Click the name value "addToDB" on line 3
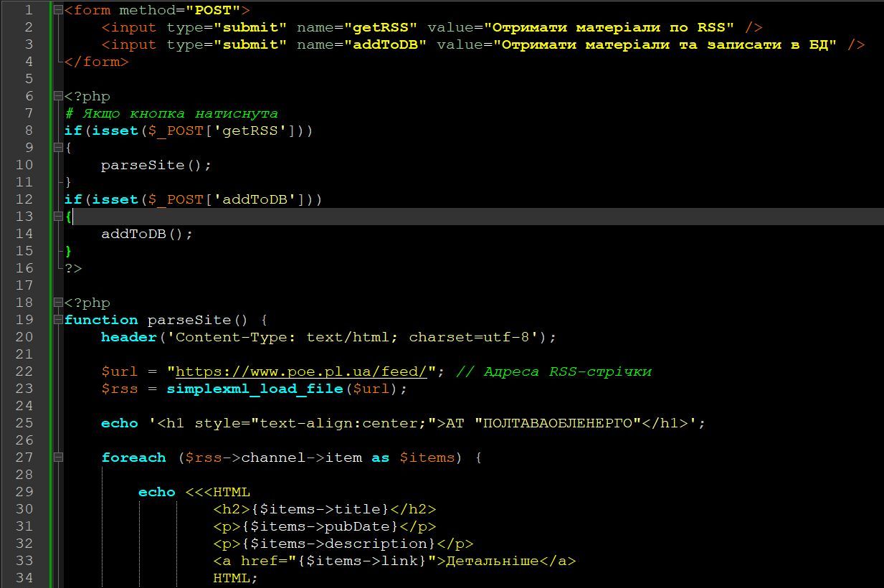This screenshot has width=884, height=588. [x=386, y=44]
